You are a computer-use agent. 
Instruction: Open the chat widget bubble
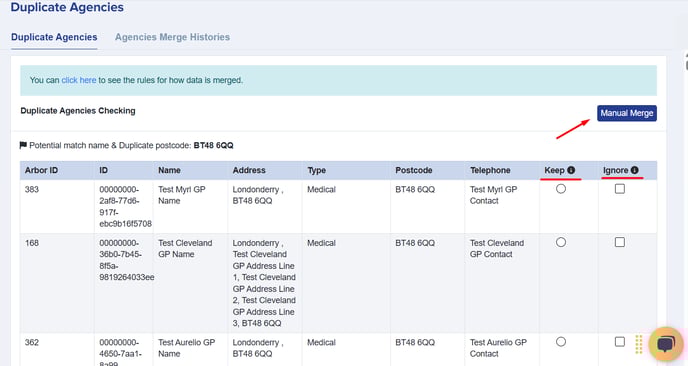coord(666,344)
